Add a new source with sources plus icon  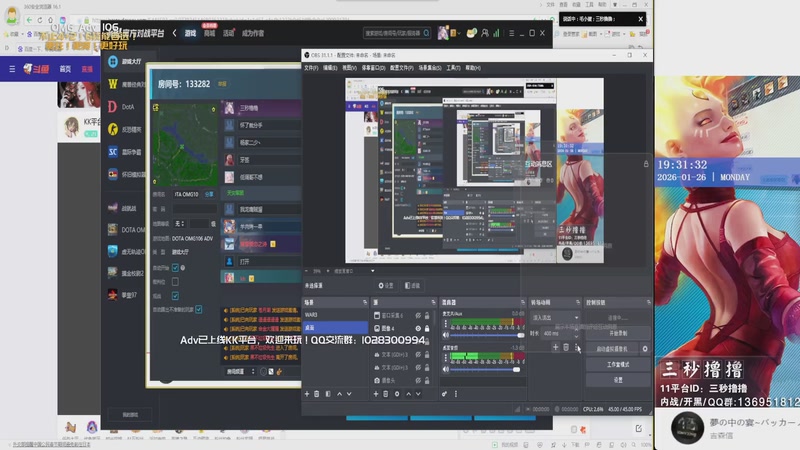(x=376, y=394)
